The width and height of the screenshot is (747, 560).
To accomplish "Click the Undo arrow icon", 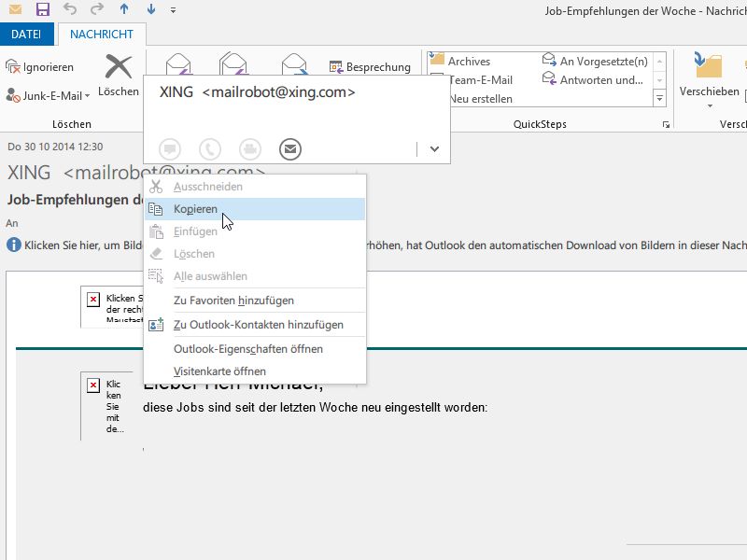I will (x=70, y=9).
